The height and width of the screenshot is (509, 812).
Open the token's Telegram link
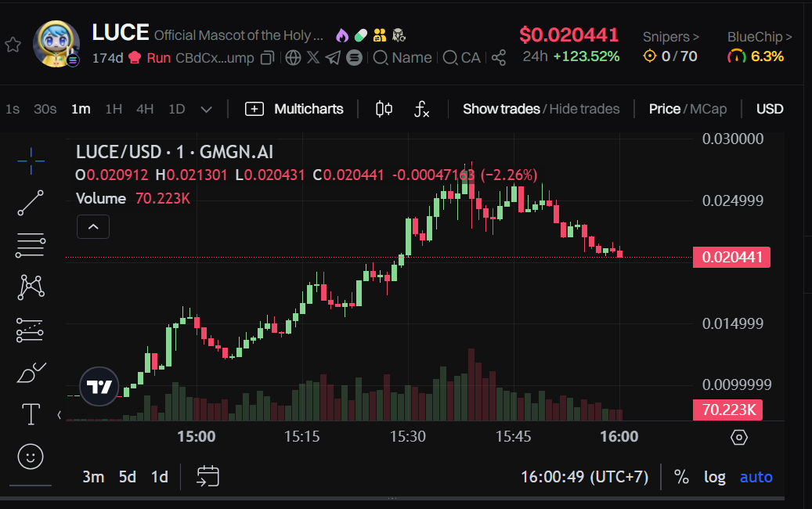tap(331, 57)
